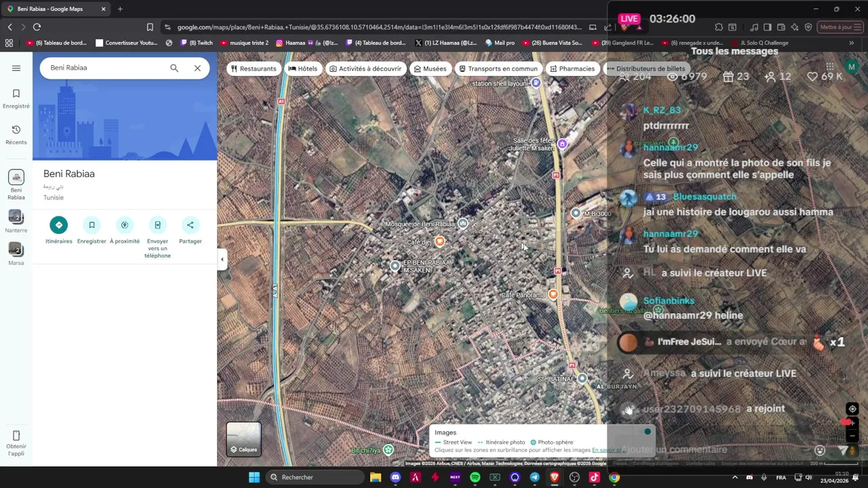The height and width of the screenshot is (488, 868).
Task: Filter map by Distributeurs de billets
Action: 646,68
